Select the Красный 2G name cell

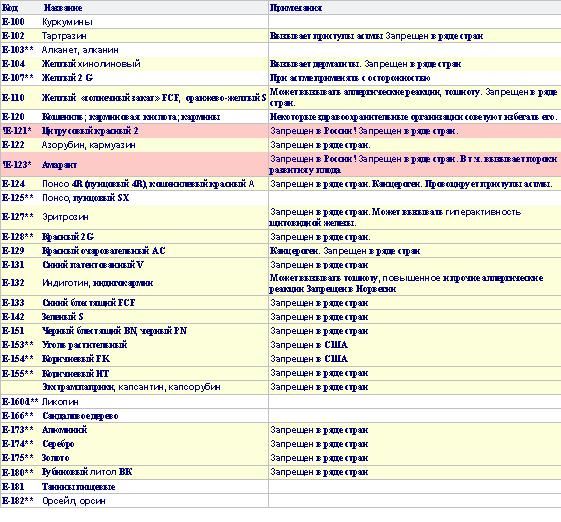click(x=68, y=237)
